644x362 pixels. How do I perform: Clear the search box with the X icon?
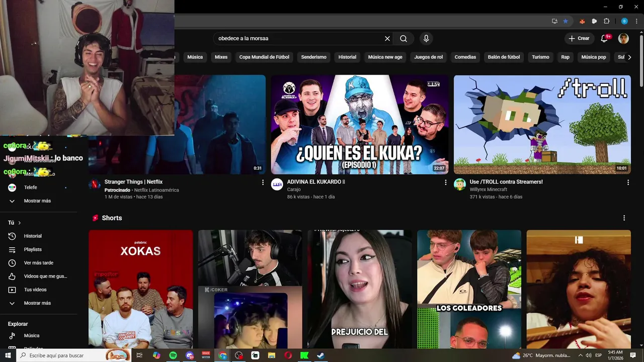tap(387, 39)
